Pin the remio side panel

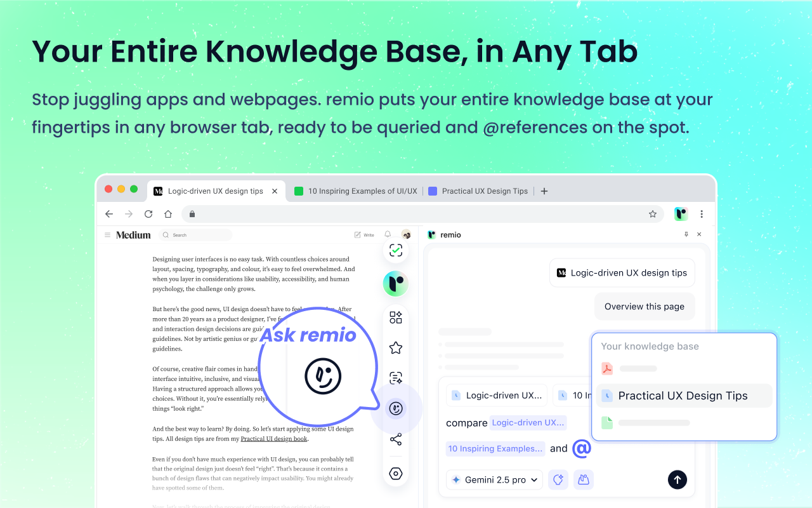(x=686, y=234)
